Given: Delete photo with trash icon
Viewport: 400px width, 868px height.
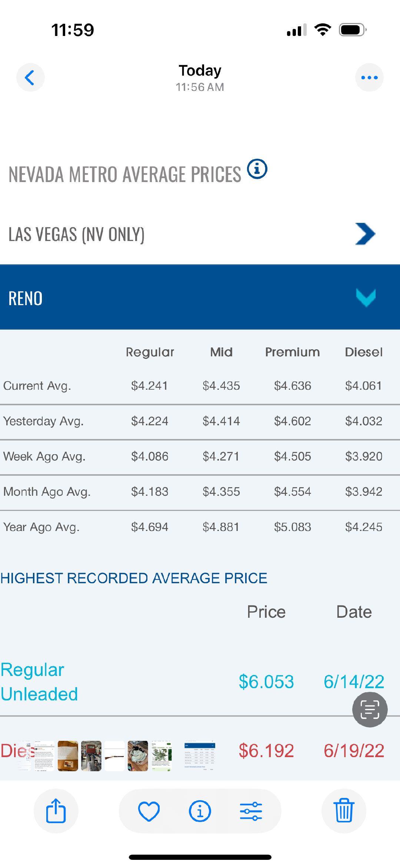Looking at the screenshot, I should pos(344,811).
